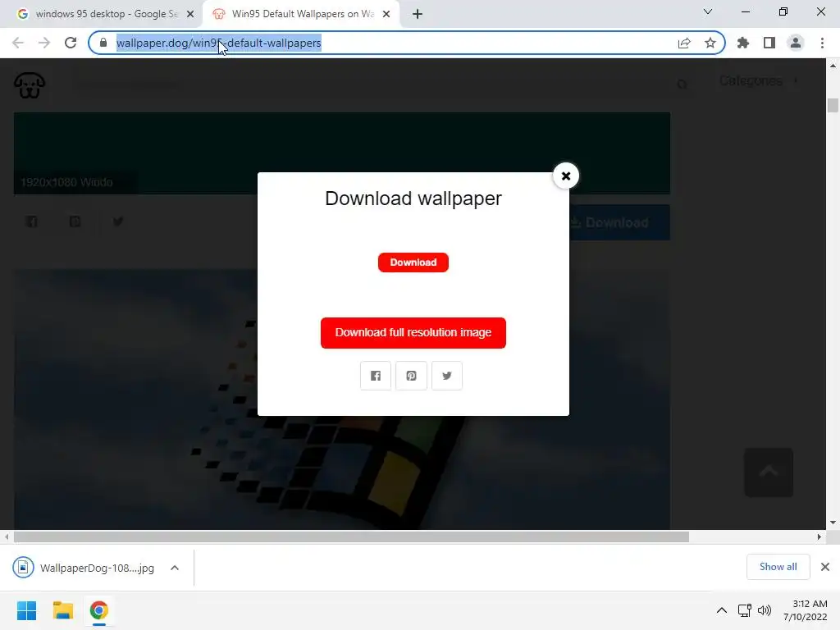Click the Facebook share icon below banner

tap(32, 221)
